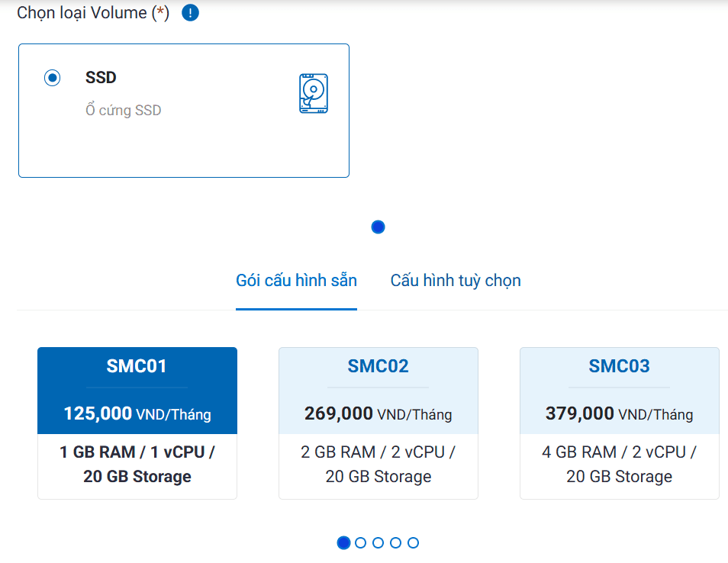Image resolution: width=728 pixels, height=563 pixels.
Task: Click the Ổ cứng SSD description text
Action: (123, 110)
